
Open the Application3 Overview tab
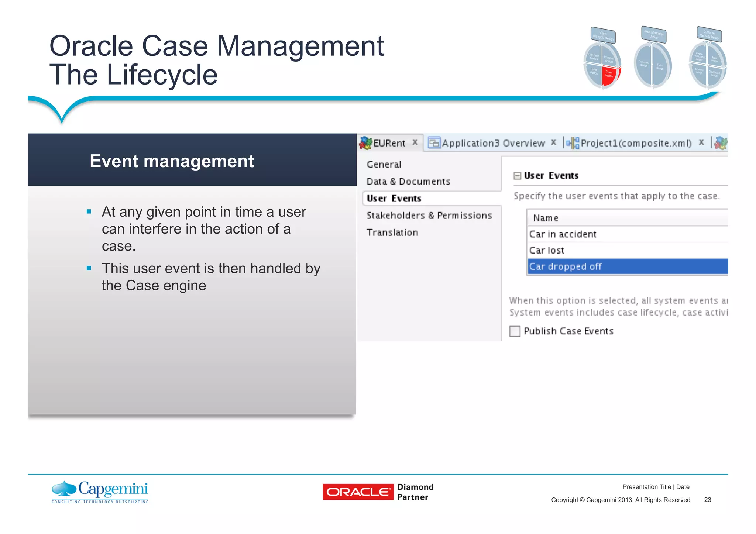coord(493,143)
